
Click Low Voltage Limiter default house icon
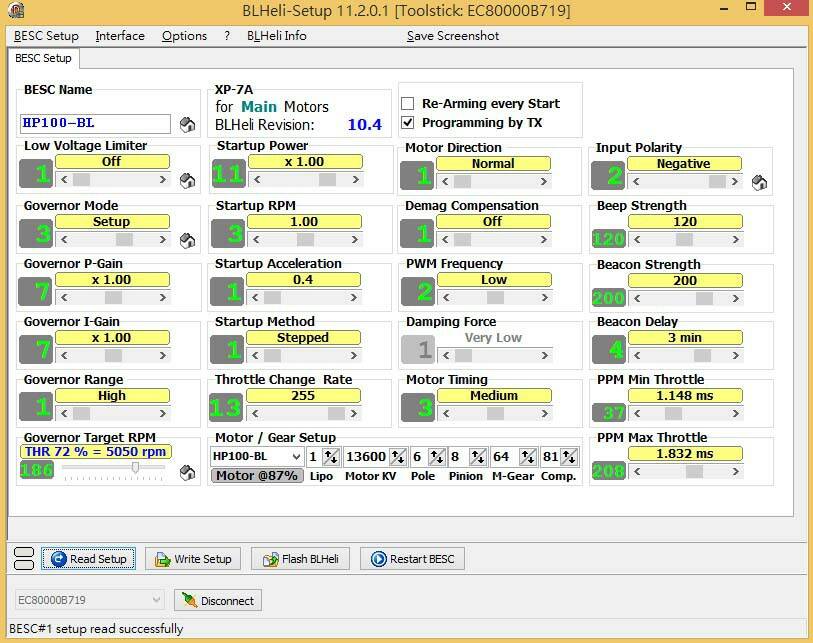[187, 180]
